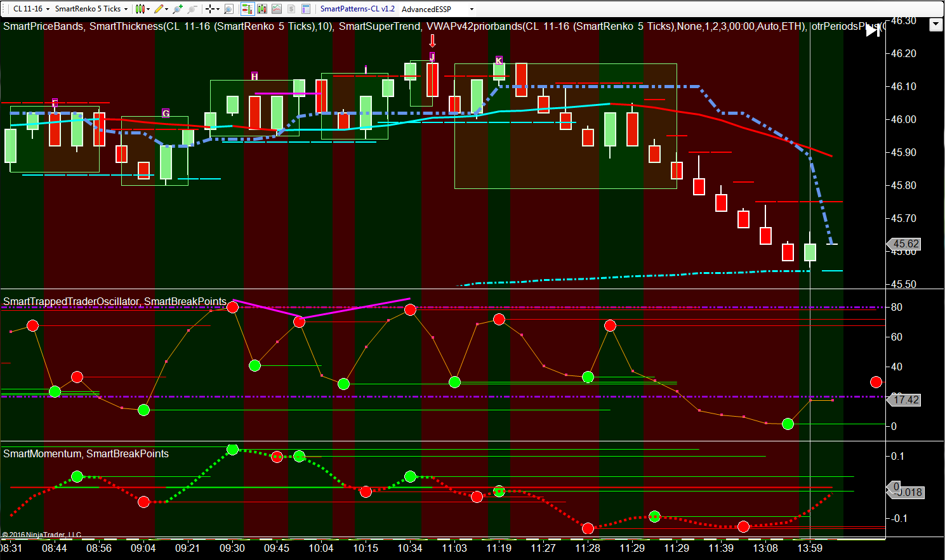Open the data series candle icon
The height and width of the screenshot is (560, 945).
click(263, 9)
